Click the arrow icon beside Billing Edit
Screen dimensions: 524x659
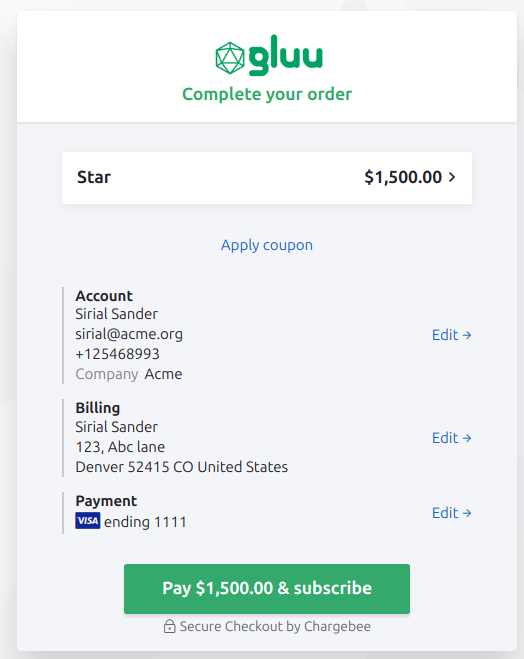[467, 438]
